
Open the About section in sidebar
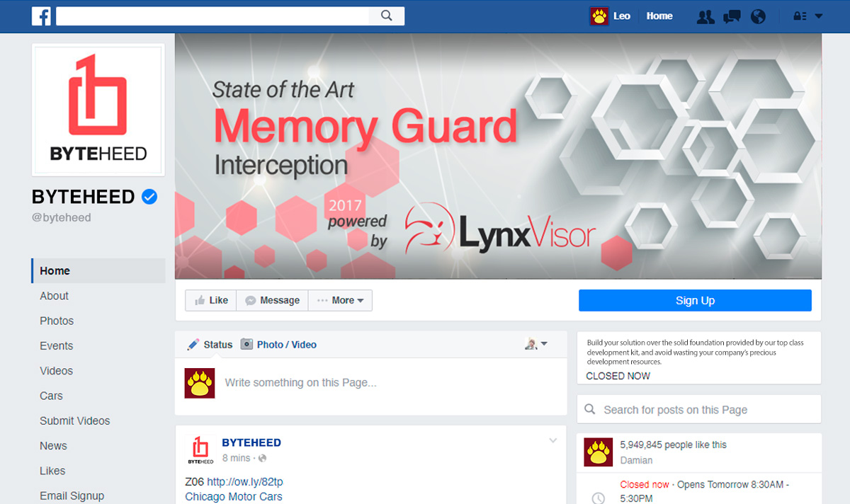pyautogui.click(x=54, y=296)
